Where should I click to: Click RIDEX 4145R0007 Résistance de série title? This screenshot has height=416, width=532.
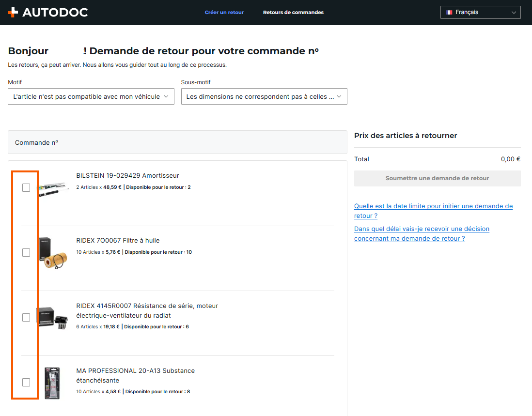147,310
